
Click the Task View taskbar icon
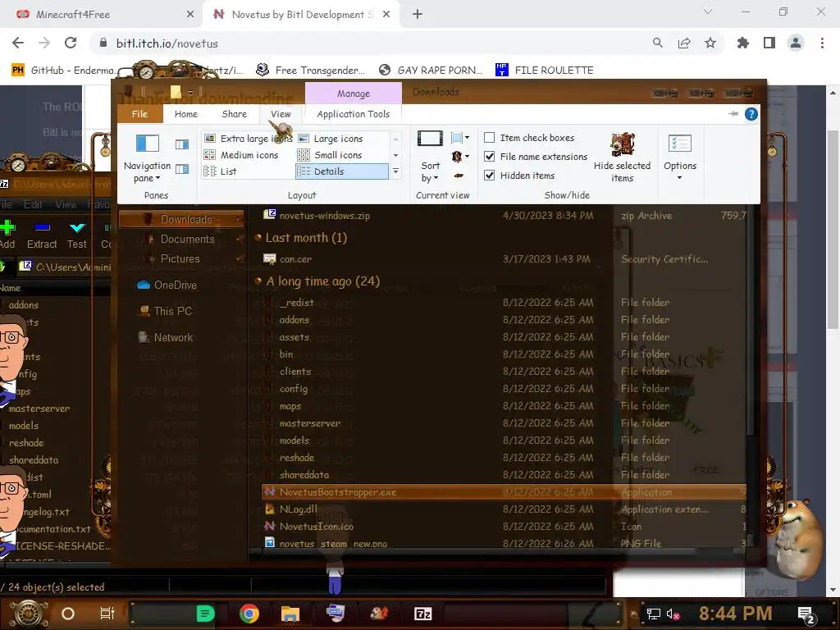[107, 614]
